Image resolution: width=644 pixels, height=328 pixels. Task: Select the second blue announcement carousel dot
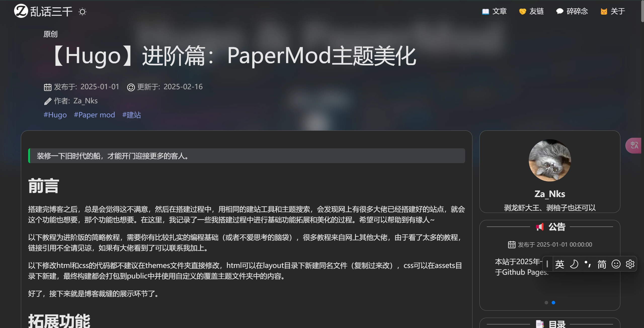pyautogui.click(x=553, y=303)
